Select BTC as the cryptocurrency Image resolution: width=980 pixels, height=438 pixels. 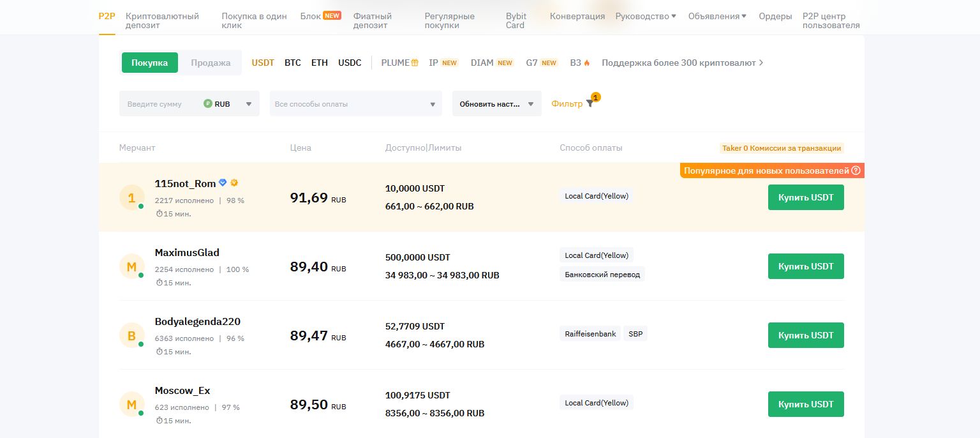click(293, 63)
